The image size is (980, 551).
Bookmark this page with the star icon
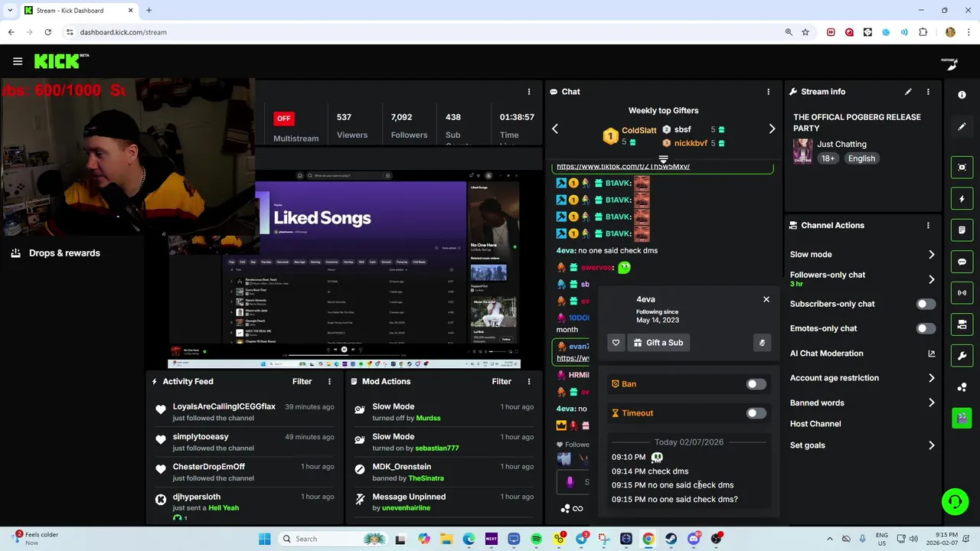click(x=805, y=32)
